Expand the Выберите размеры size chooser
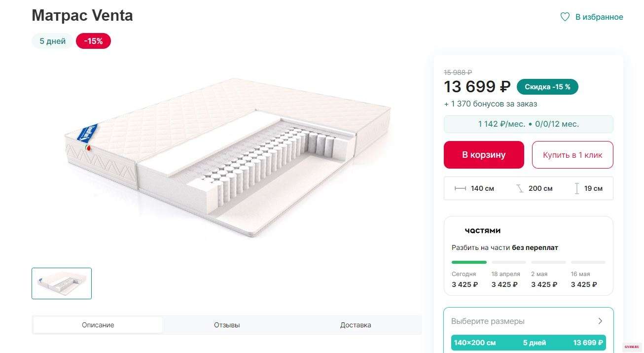This screenshot has height=353, width=644. [x=600, y=321]
